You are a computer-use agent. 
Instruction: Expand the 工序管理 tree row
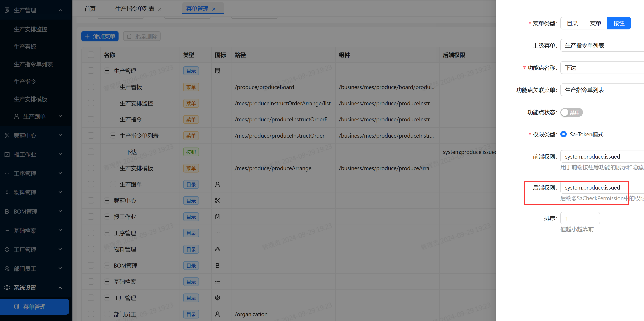pyautogui.click(x=107, y=233)
